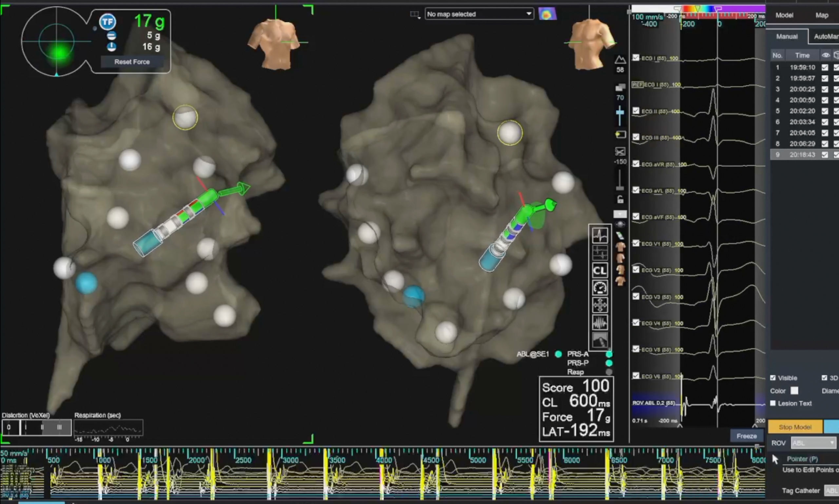This screenshot has height=504, width=839.
Task: Toggle visibility checkbox for point 5
Action: [825, 111]
